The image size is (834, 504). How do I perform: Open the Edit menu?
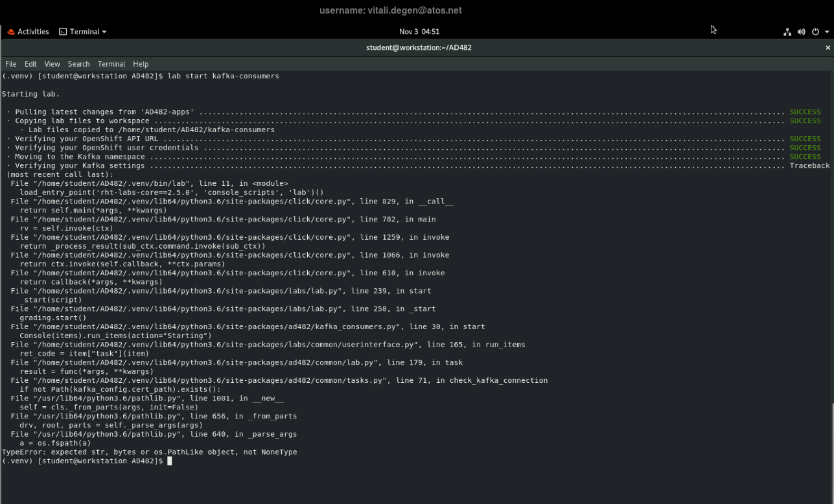[x=30, y=64]
